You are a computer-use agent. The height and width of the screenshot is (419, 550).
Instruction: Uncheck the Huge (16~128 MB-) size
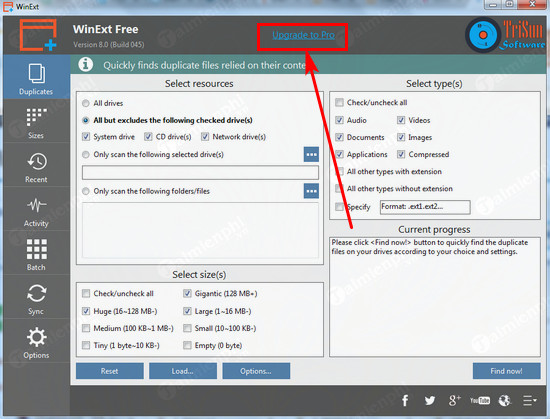coord(86,311)
